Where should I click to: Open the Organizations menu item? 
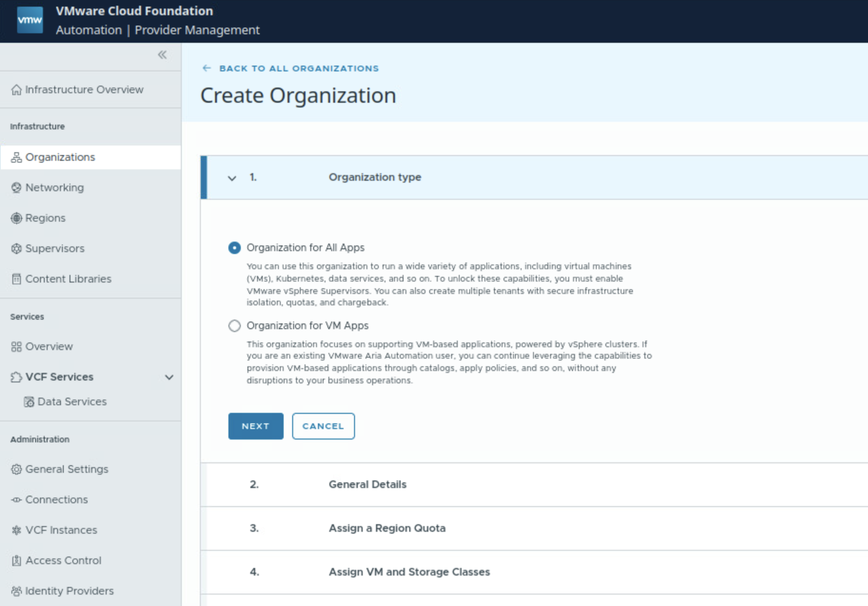point(60,157)
